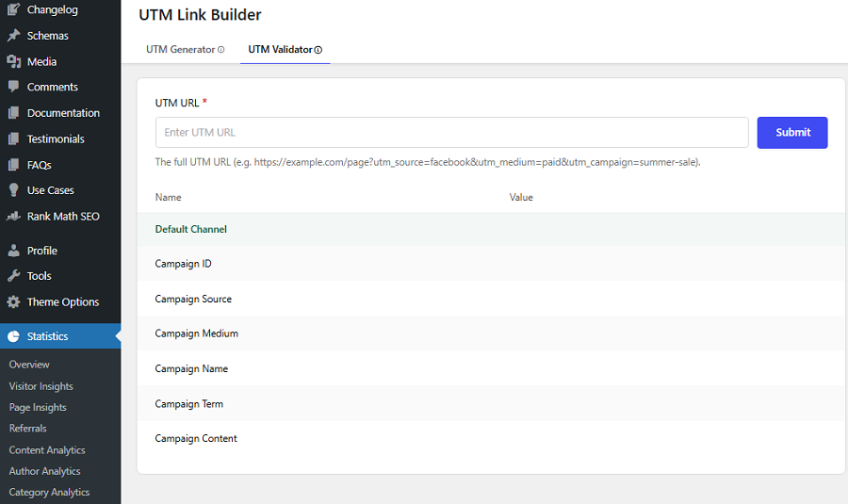Click the Tools wrench icon

[x=13, y=276]
